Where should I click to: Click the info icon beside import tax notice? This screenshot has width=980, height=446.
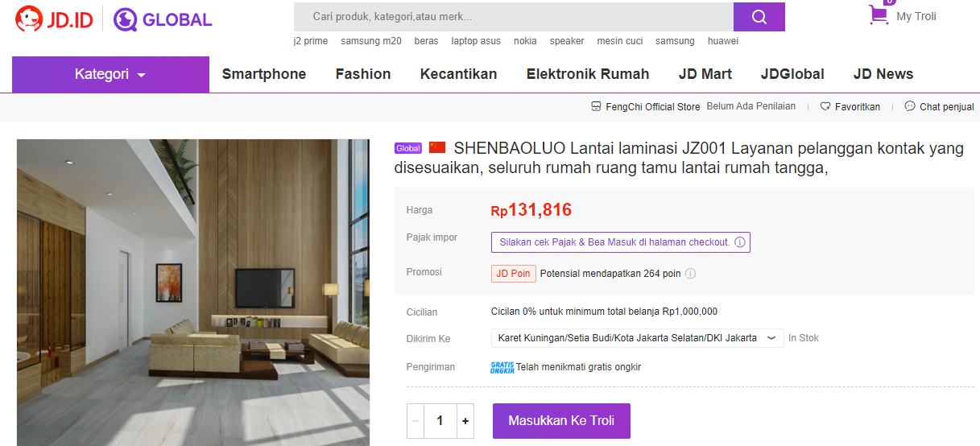(x=740, y=242)
